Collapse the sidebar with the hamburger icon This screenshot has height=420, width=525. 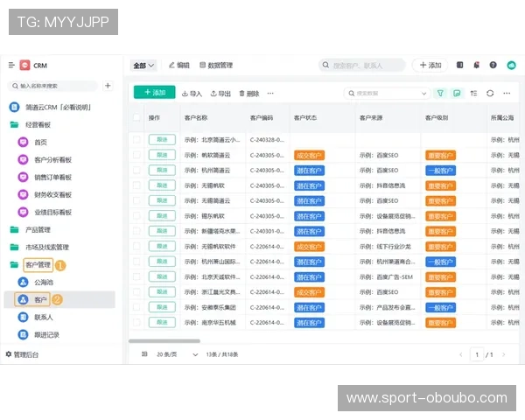coord(11,65)
